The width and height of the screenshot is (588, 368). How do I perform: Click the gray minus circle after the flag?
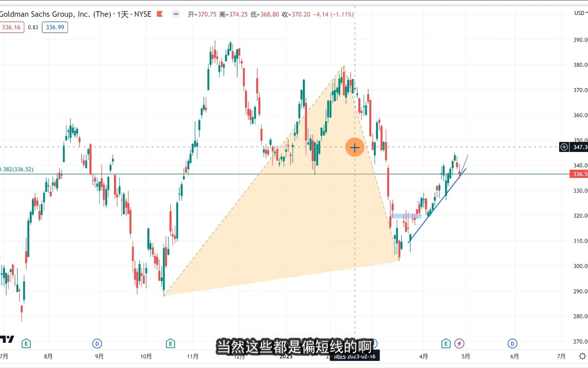pyautogui.click(x=176, y=14)
